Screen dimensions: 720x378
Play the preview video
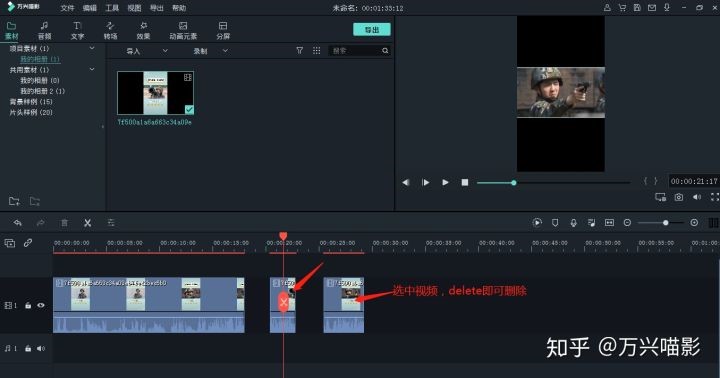point(445,182)
